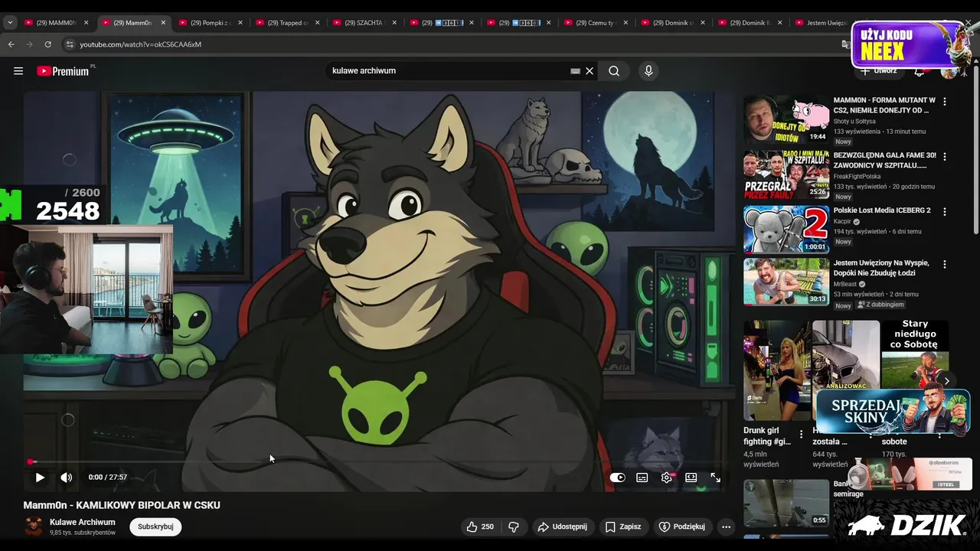This screenshot has width=980, height=551.
Task: Play the video
Action: pyautogui.click(x=40, y=478)
